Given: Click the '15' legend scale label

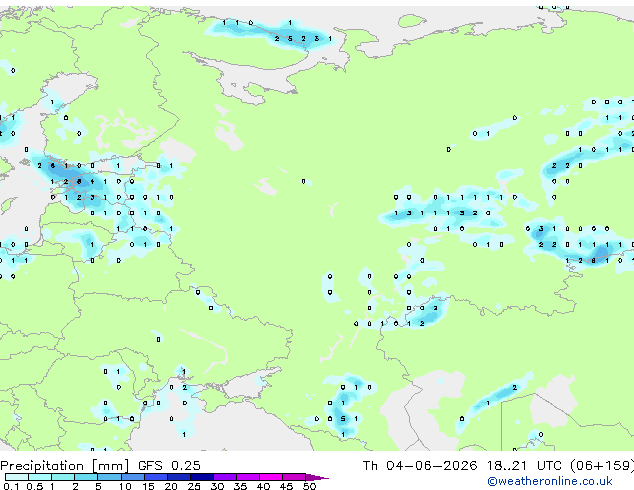Looking at the screenshot, I should click(148, 486).
